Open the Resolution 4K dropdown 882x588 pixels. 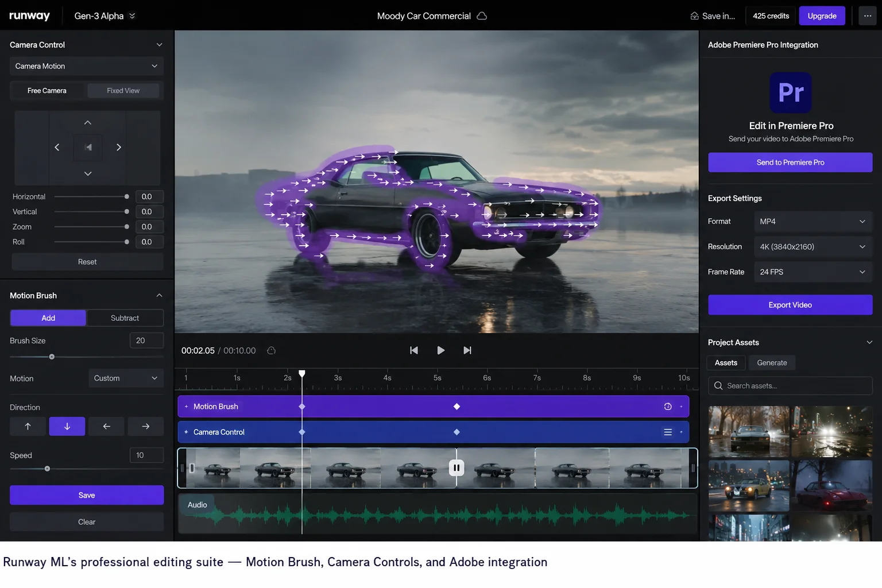[x=813, y=247]
